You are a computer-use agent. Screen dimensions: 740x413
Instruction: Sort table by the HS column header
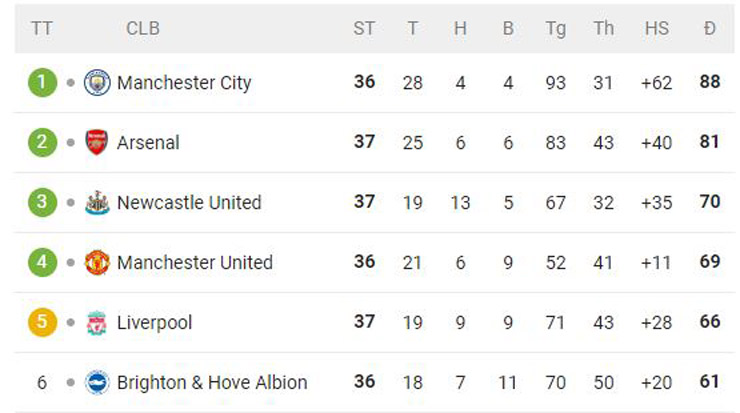coord(656,28)
